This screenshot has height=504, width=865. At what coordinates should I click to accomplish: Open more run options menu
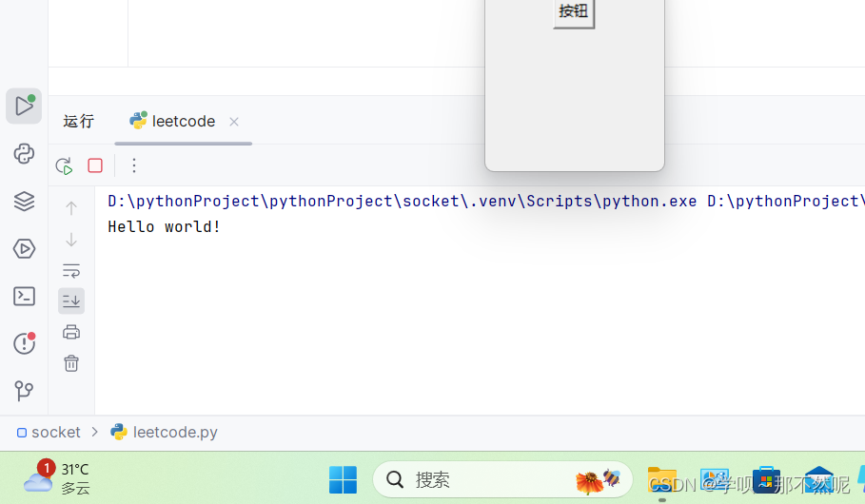coord(134,165)
